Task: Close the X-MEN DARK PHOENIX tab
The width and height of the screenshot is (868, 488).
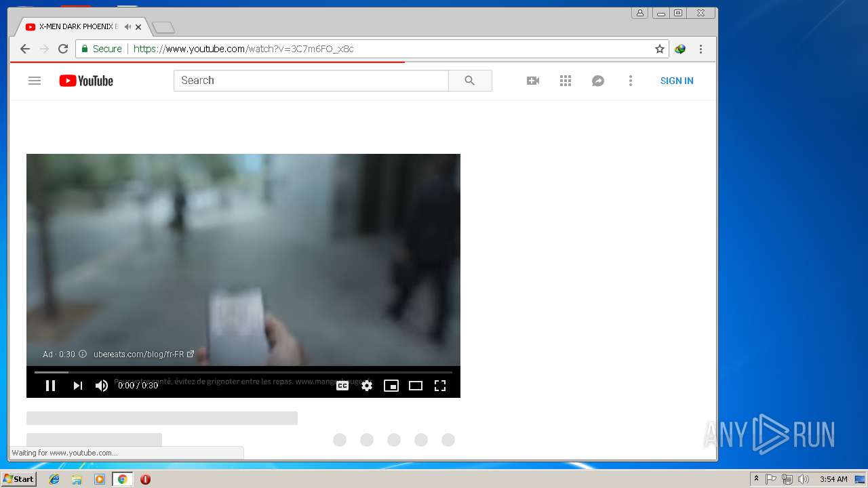Action: (x=138, y=27)
